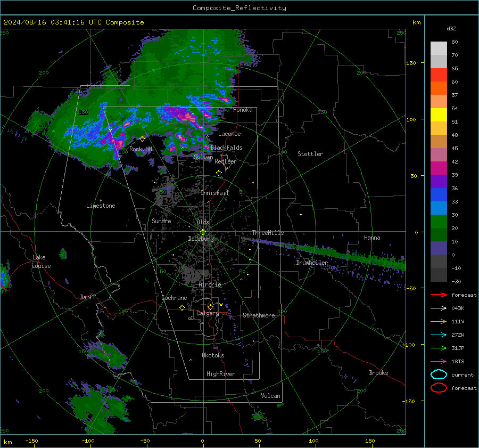
Task: Click the magenta 18TS arrow icon
Action: point(439,361)
